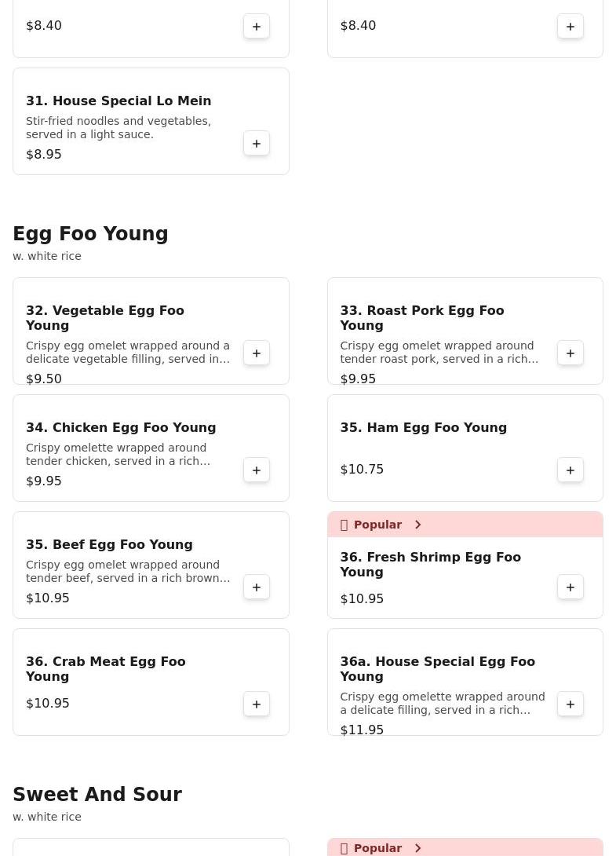
Task: Hit the plus button on Ham Egg Foo Young
Action: pos(570,470)
